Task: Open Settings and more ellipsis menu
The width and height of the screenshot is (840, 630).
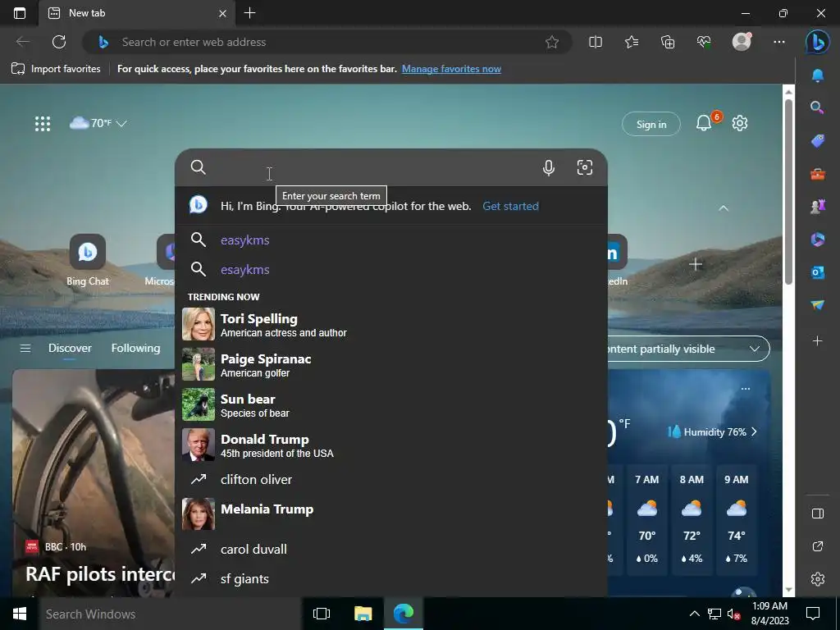Action: pos(779,42)
